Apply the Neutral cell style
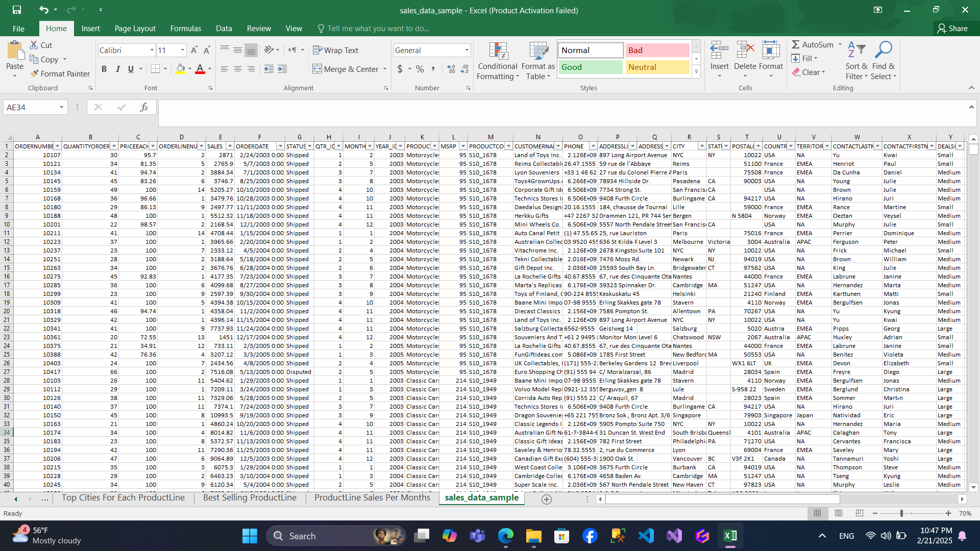 657,67
